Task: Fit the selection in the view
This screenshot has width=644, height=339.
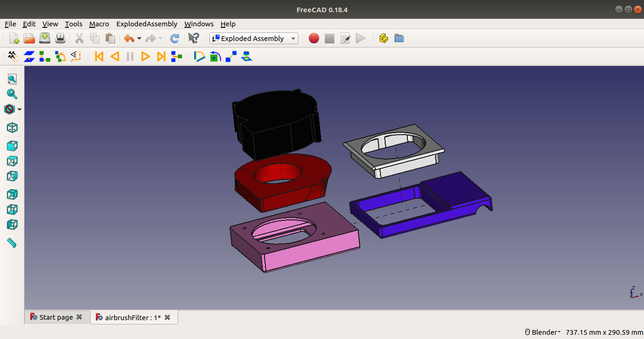Action: tap(12, 94)
